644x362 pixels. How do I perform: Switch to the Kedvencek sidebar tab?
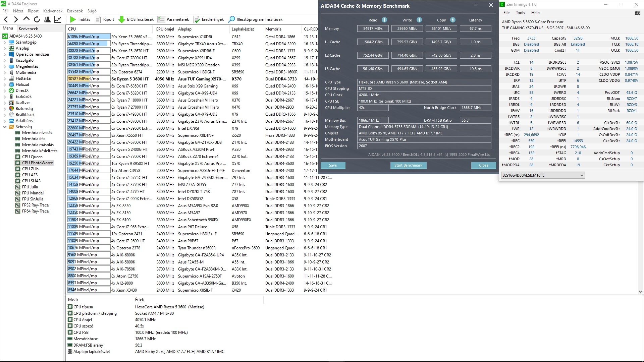(28, 29)
